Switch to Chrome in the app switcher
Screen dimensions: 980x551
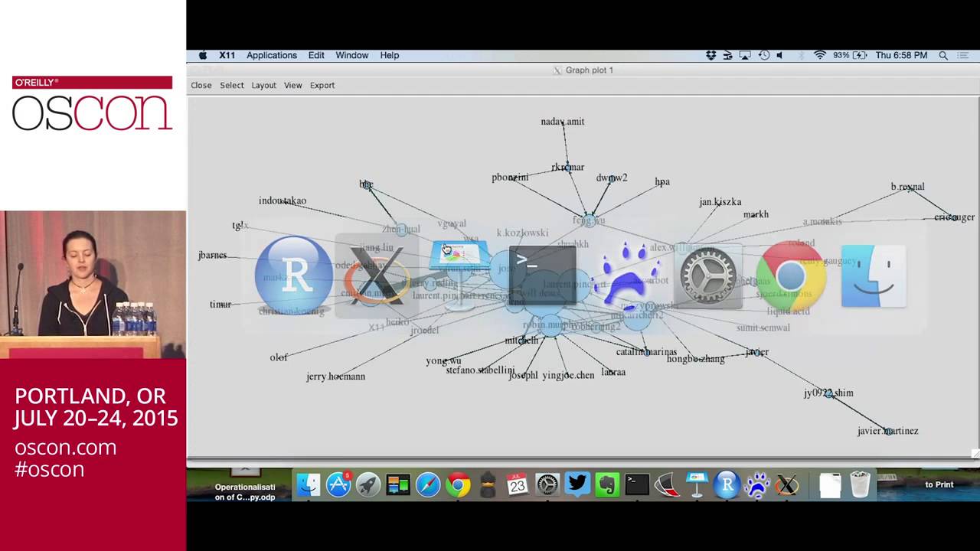(x=791, y=275)
